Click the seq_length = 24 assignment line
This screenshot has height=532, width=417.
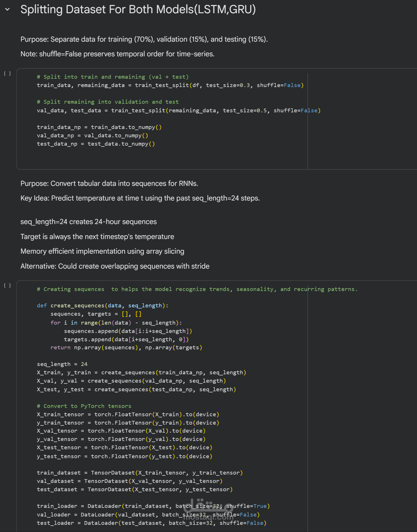62,364
